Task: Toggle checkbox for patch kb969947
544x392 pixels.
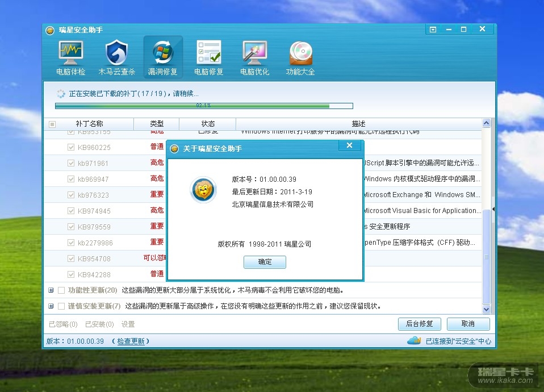Action: tap(71, 179)
